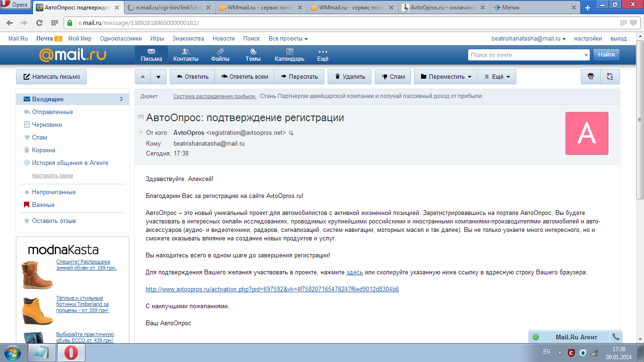Switch to the Мепик browser tab
Screen dimensions: 644x362
click(x=534, y=8)
